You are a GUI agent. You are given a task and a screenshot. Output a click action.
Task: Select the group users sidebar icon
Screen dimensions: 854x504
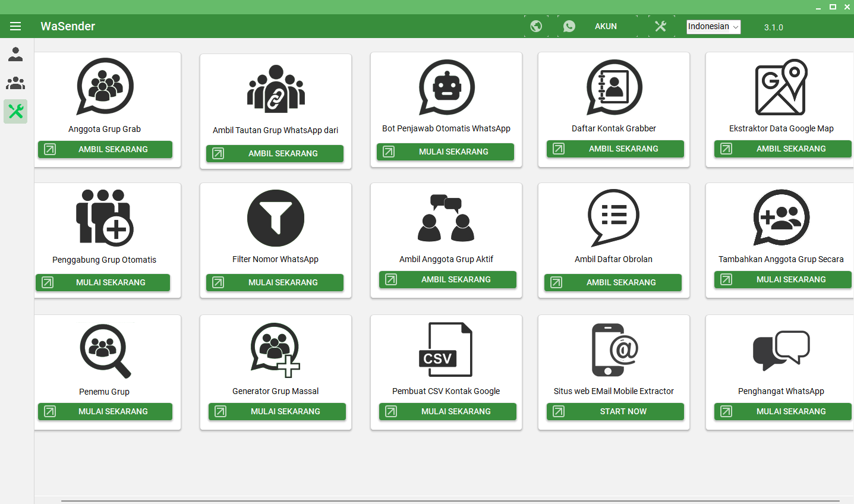click(x=15, y=83)
